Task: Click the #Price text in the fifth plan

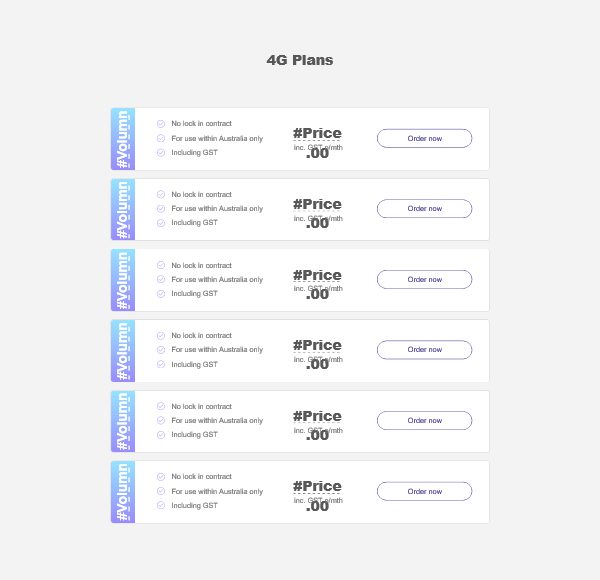Action: tap(317, 416)
